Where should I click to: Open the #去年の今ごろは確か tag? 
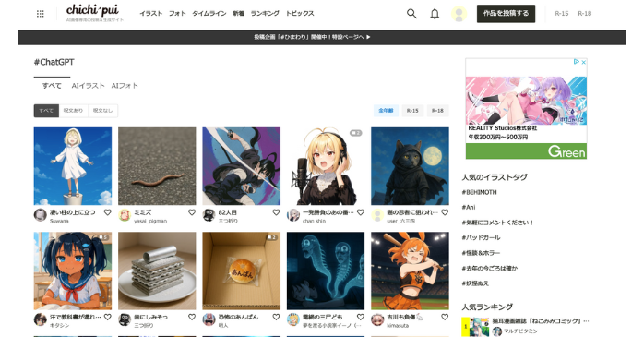pos(490,269)
